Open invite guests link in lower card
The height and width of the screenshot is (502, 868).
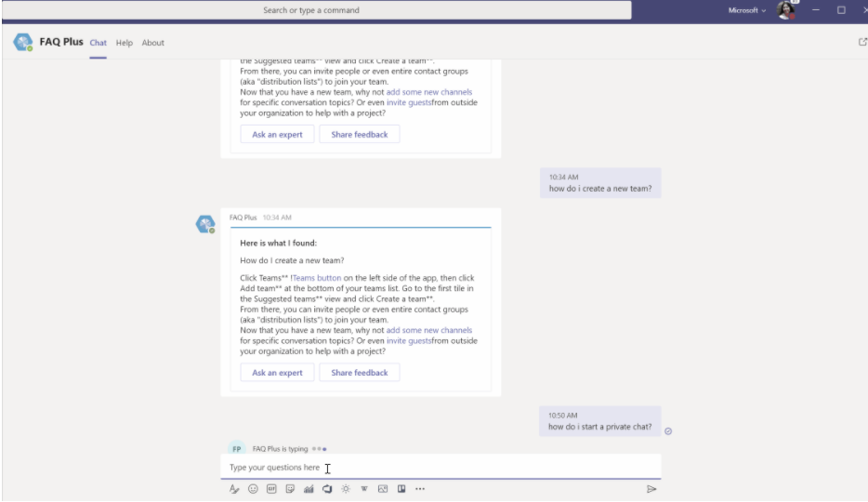409,340
